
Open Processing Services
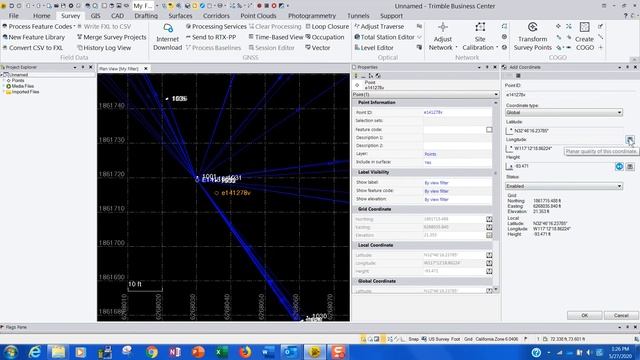[x=216, y=26]
